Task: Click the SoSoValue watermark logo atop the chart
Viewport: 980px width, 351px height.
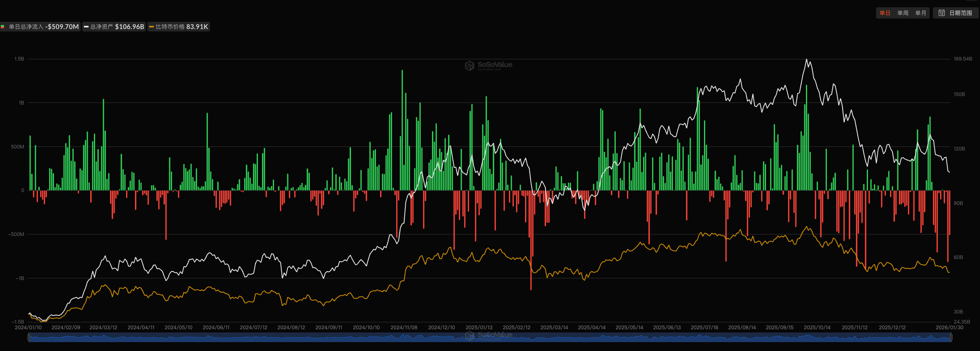Action: (469, 65)
